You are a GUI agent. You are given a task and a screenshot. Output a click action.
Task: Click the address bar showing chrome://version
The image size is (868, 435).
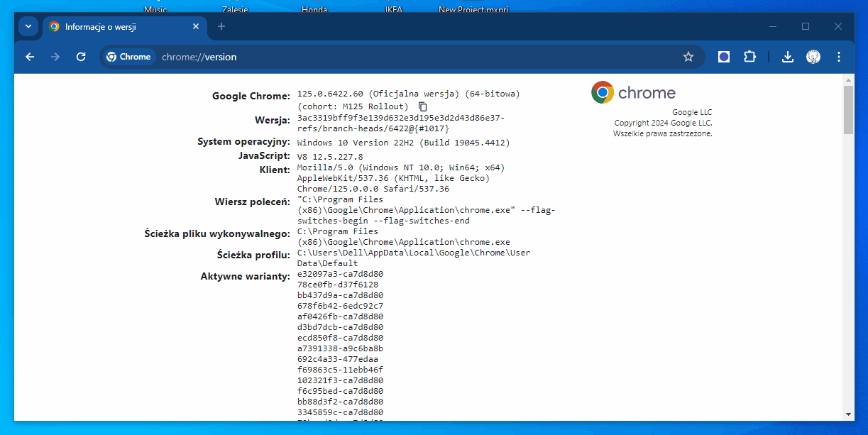pos(412,57)
